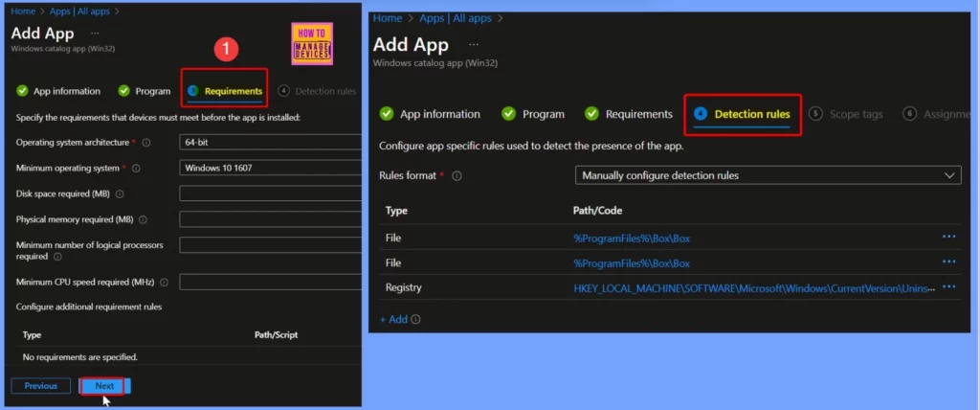Go to Scope tags step

tap(846, 114)
